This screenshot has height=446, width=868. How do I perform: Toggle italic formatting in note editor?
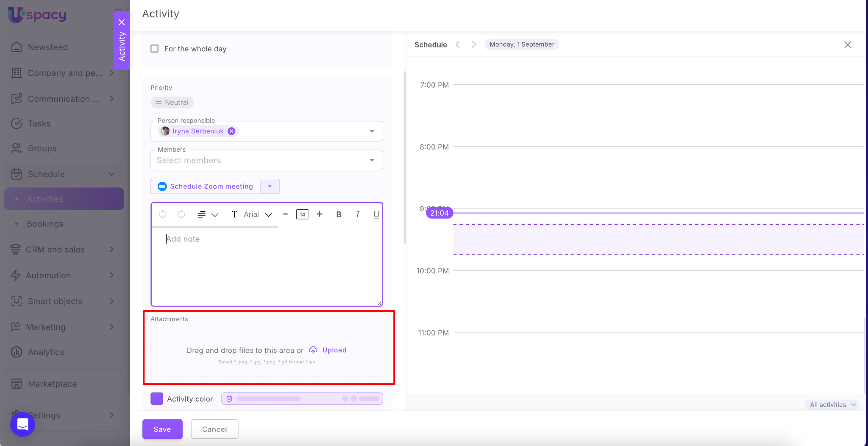357,214
